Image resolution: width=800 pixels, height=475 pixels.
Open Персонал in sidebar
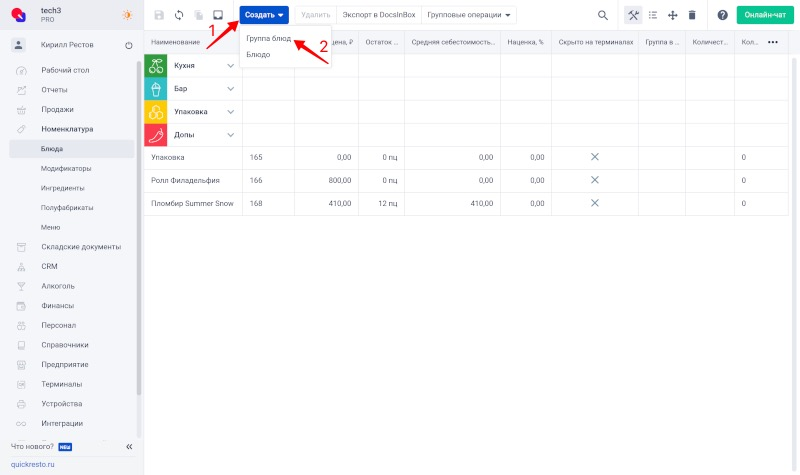(x=59, y=326)
